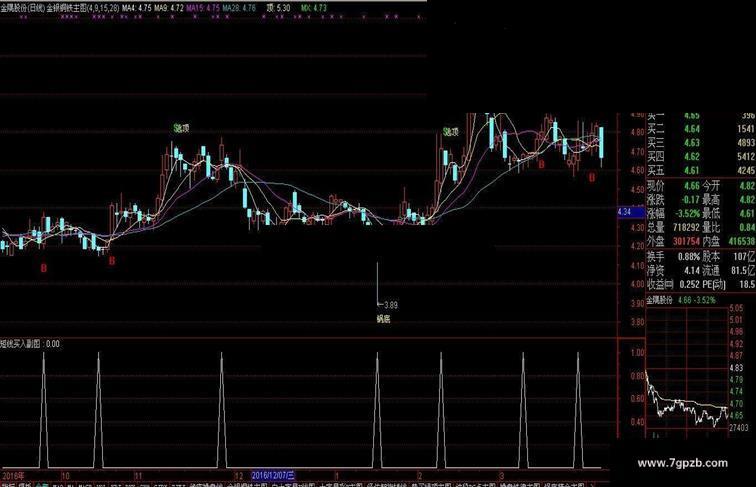756x487 pixels.
Task: Click the green 内盘 416538 value
Action: (742, 241)
